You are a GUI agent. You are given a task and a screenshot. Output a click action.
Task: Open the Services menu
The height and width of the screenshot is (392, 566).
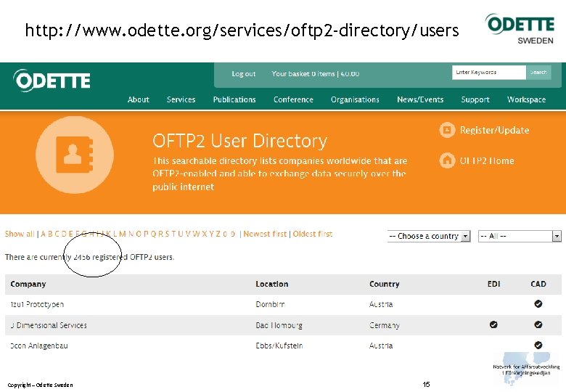[181, 99]
